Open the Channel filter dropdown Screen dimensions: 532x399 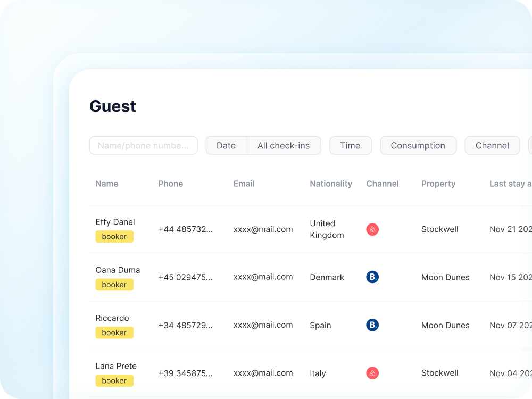492,145
